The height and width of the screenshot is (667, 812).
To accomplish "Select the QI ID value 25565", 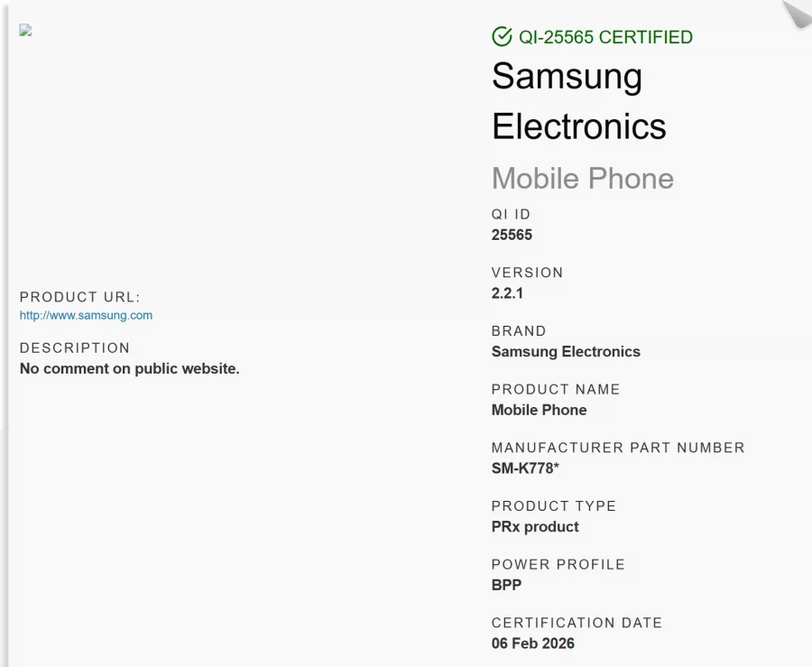I will click(512, 235).
